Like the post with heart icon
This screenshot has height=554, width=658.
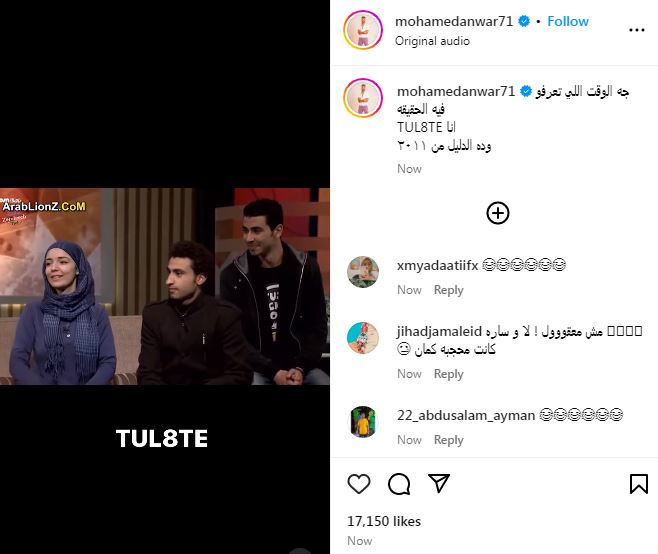359,484
